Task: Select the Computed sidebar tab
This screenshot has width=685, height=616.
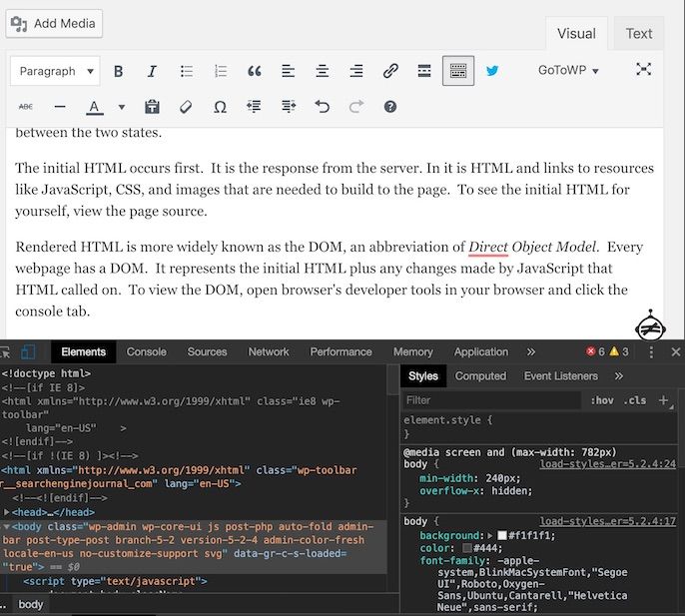Action: click(x=480, y=376)
